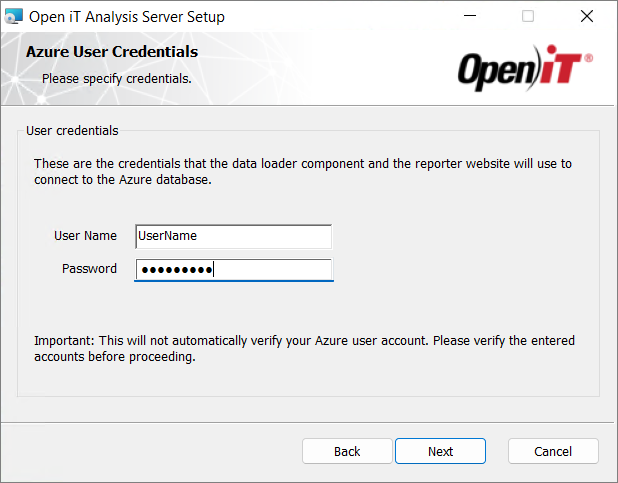Focus the User Name input field
618x483 pixels.
233,236
